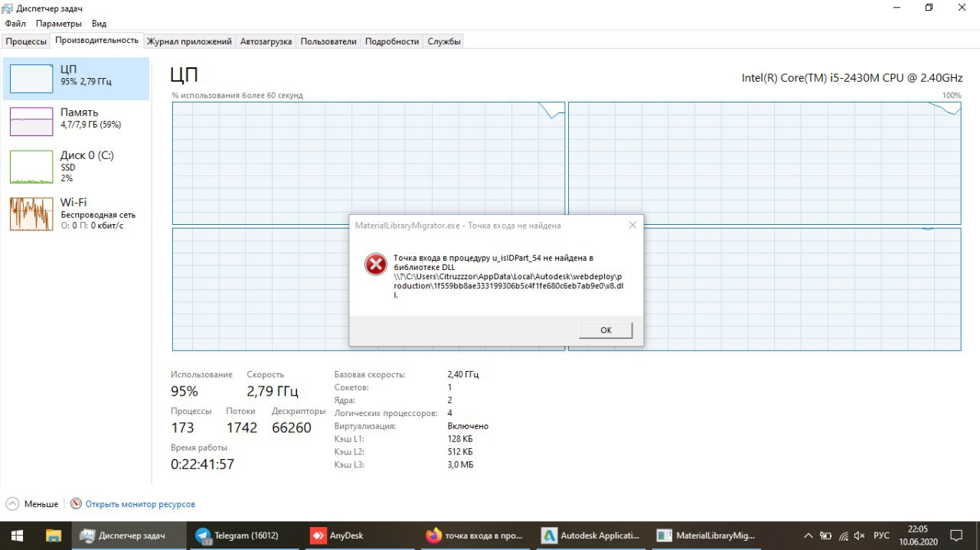
Task: Click the battery tray icon
Action: [826, 535]
